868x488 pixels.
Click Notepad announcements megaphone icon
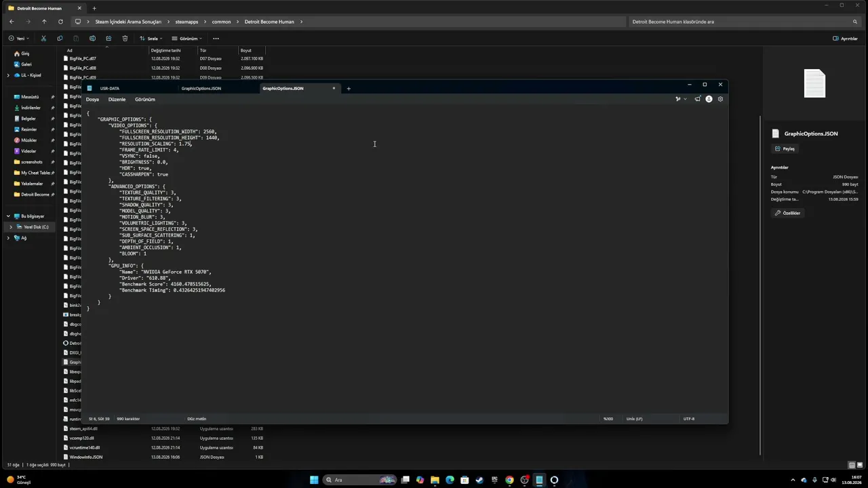coord(697,99)
